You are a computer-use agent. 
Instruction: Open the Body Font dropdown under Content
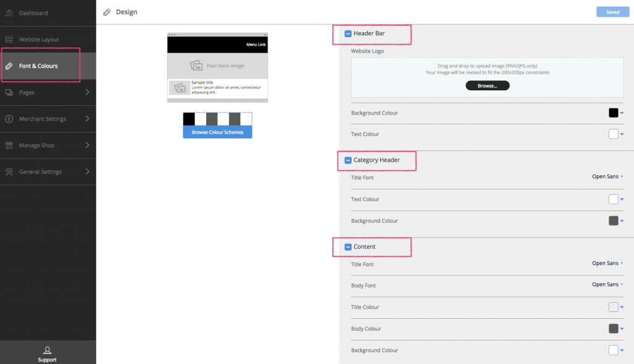click(x=606, y=285)
